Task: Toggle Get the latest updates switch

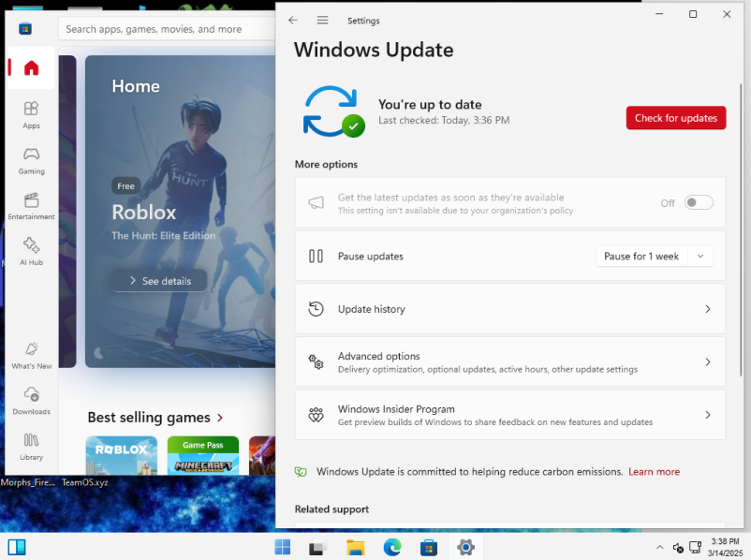Action: point(699,202)
